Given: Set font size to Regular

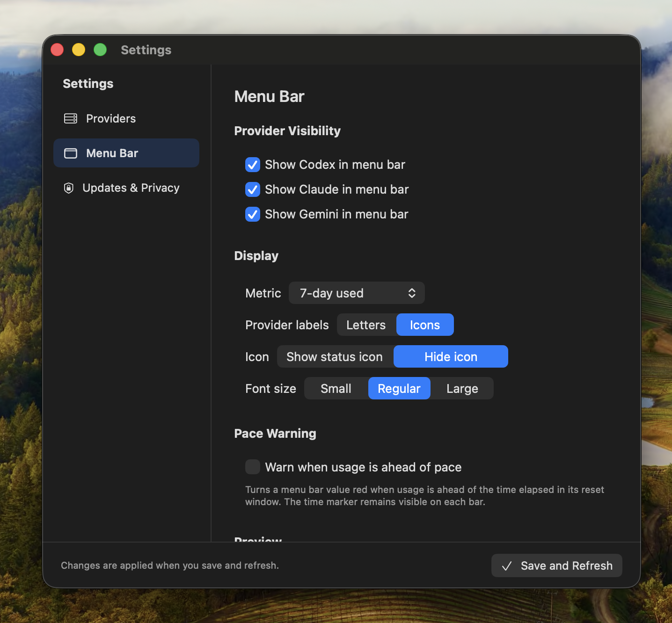Looking at the screenshot, I should pyautogui.click(x=399, y=388).
